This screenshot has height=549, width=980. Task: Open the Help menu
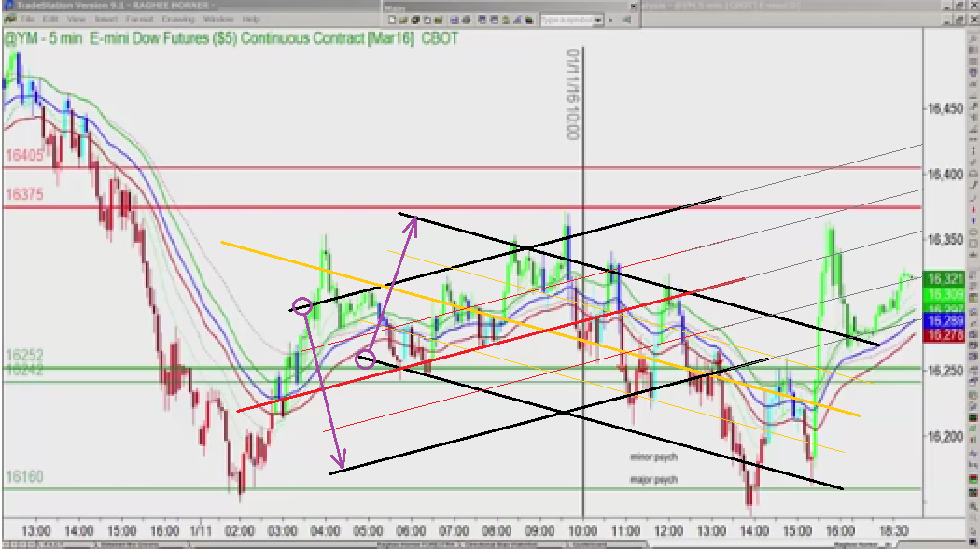tap(251, 20)
